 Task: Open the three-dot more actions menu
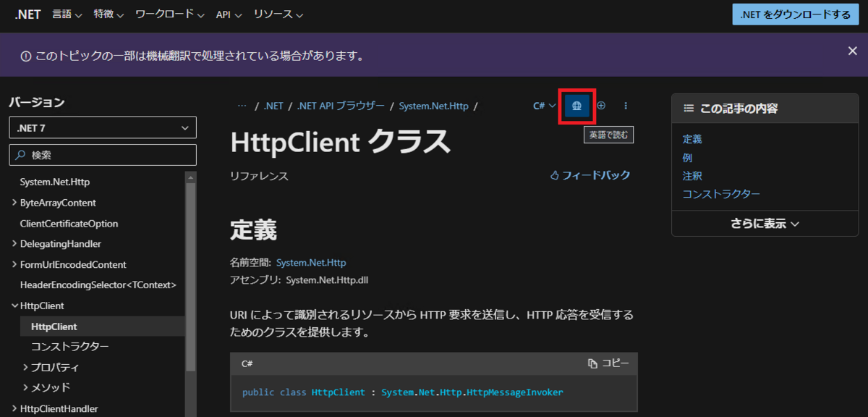(626, 106)
